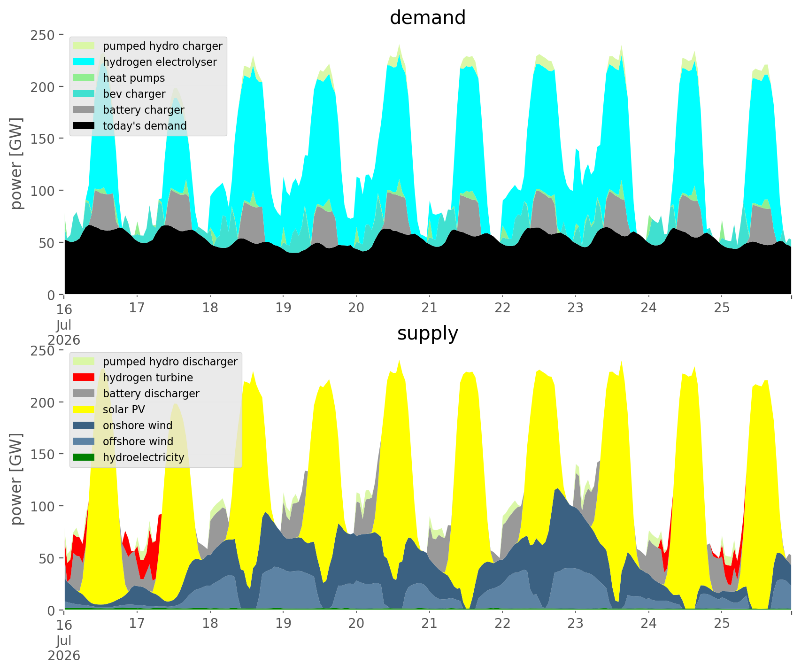The height and width of the screenshot is (672, 801).
Task: Click the pumped hydro charger legend swatch
Action: (x=84, y=46)
